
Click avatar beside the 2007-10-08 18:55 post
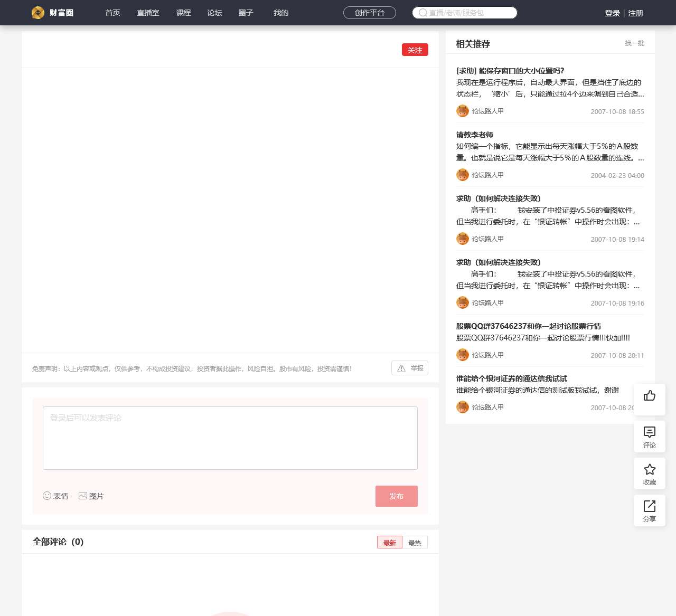coord(463,111)
